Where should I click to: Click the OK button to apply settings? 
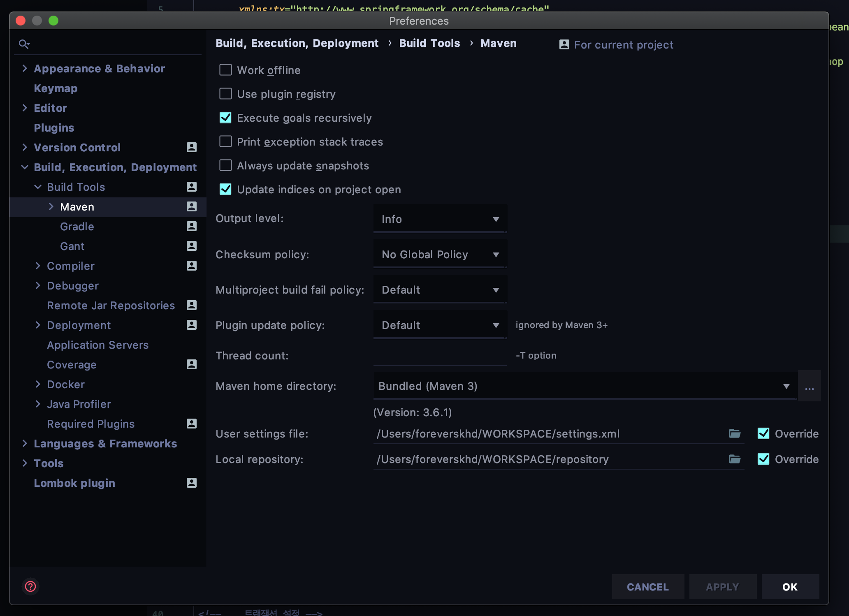tap(789, 586)
